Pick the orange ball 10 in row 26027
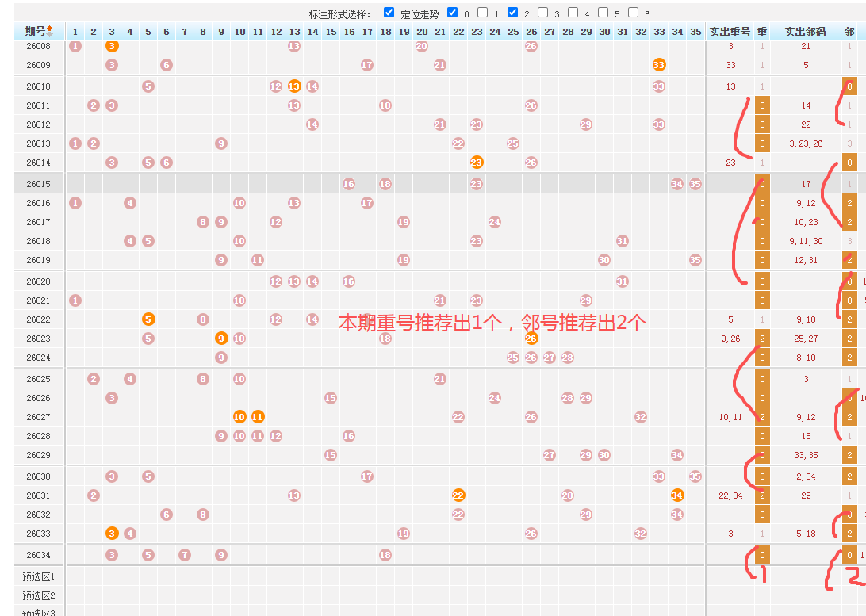Screen dimensions: 866x616 pos(239,417)
